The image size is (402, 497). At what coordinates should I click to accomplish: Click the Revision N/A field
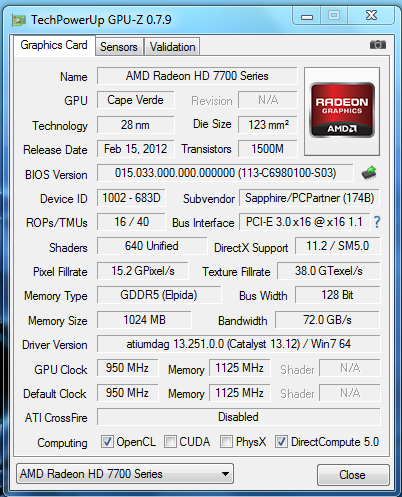click(x=268, y=100)
